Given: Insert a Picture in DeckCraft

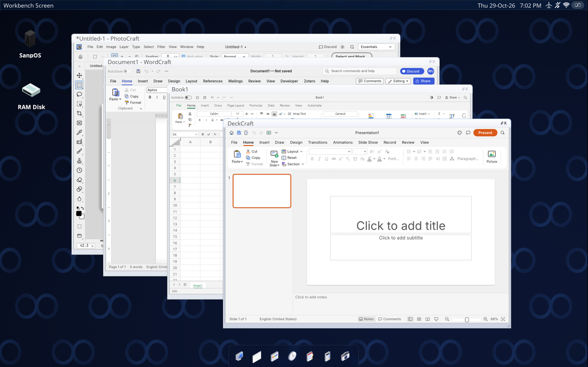Looking at the screenshot, I should click(x=492, y=156).
